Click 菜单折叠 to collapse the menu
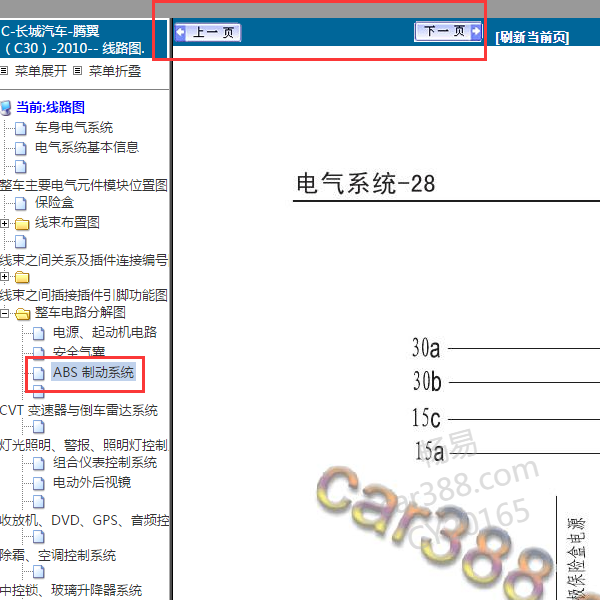The height and width of the screenshot is (600, 600). coord(115,71)
